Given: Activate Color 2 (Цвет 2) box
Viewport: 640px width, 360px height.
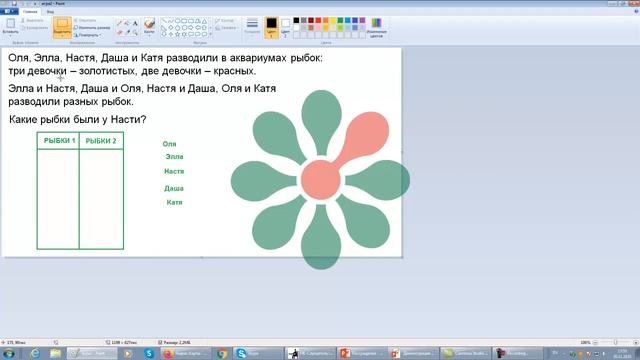Looking at the screenshot, I should click(x=286, y=27).
